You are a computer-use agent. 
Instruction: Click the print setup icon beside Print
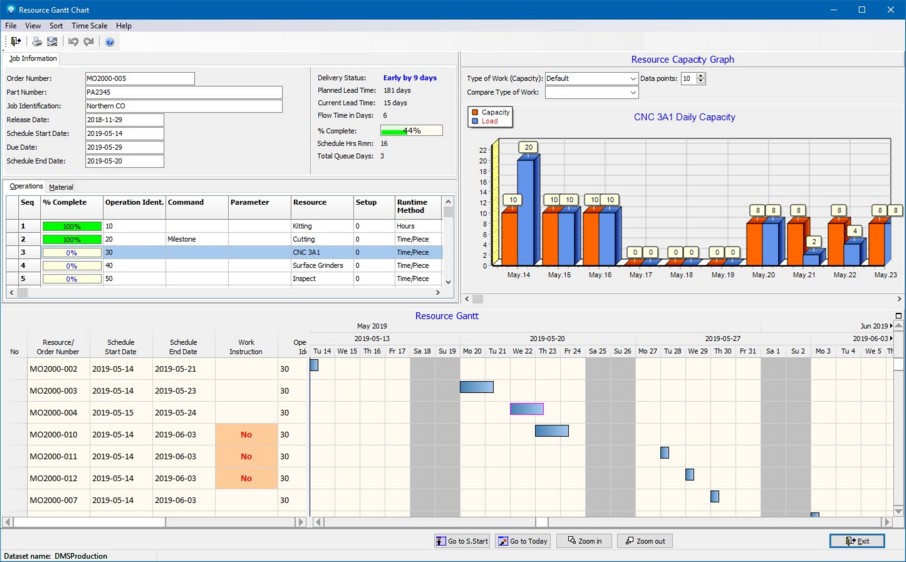click(52, 42)
